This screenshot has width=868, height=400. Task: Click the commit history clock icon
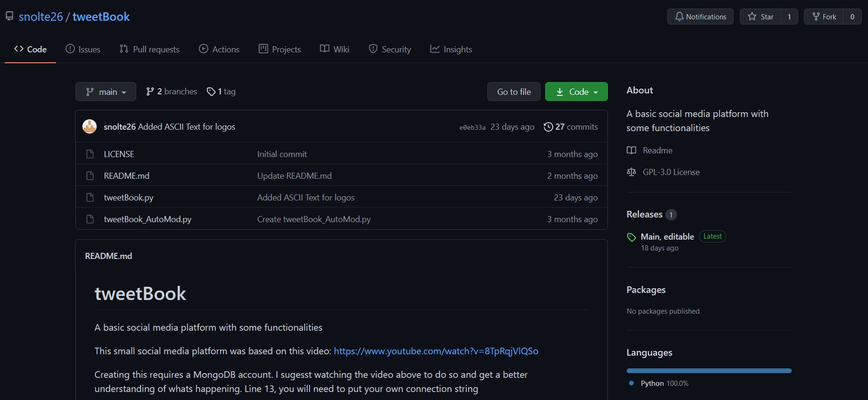coord(548,127)
